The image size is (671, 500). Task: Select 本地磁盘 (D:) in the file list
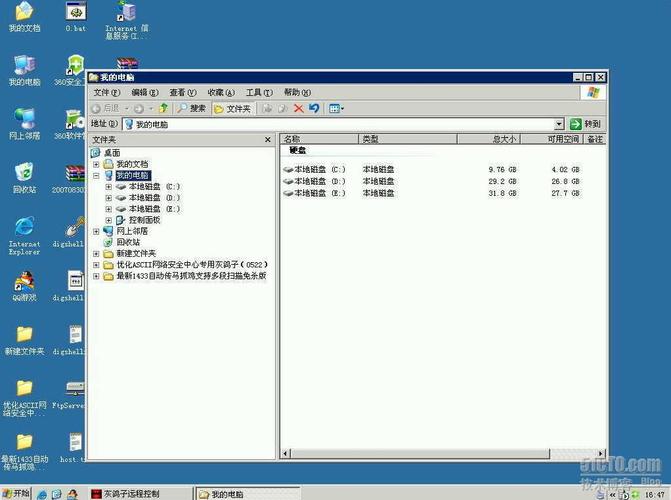point(320,181)
